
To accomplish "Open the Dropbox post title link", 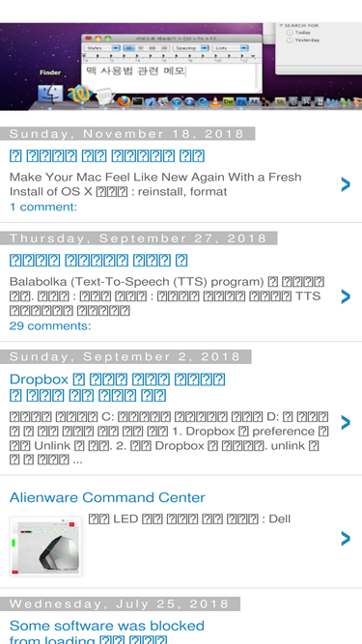I will tap(118, 387).
